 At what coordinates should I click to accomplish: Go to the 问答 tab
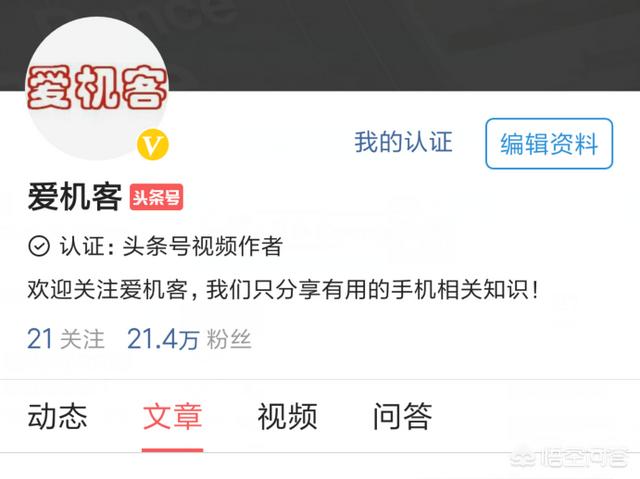click(x=402, y=416)
